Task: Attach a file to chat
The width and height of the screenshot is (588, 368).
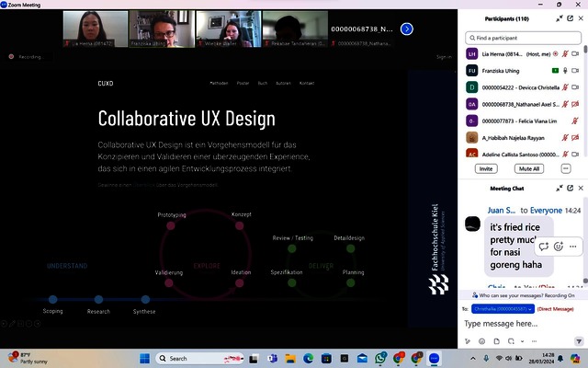Action: [496, 341]
